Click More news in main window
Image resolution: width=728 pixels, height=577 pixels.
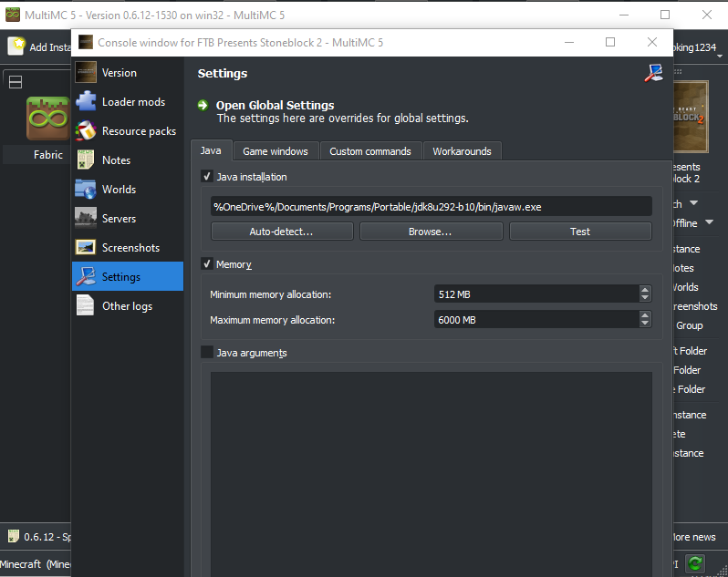[x=694, y=537]
